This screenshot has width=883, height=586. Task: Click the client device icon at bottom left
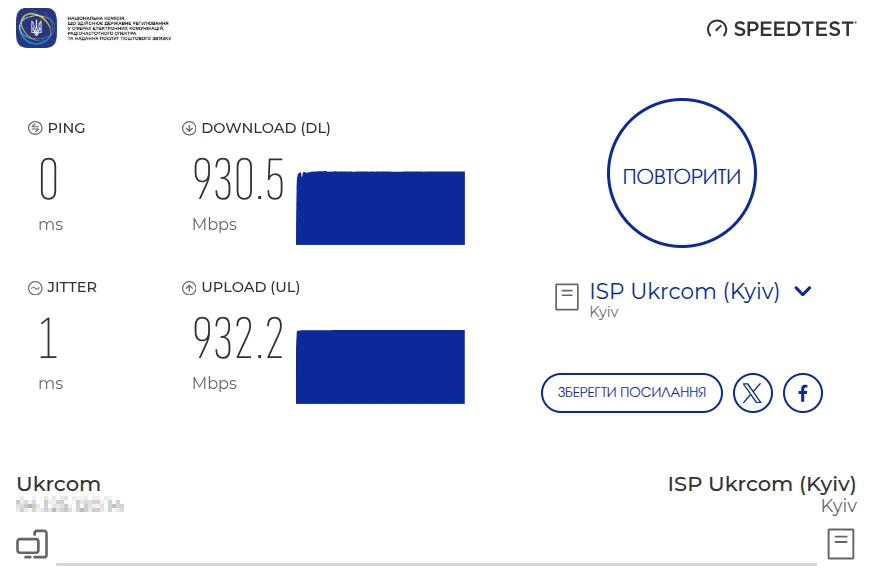coord(32,545)
